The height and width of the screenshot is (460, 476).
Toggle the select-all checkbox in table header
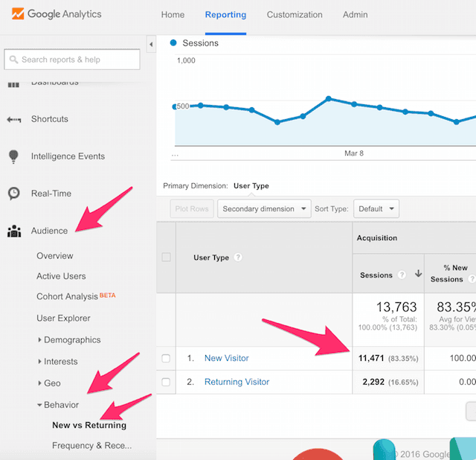[166, 258]
